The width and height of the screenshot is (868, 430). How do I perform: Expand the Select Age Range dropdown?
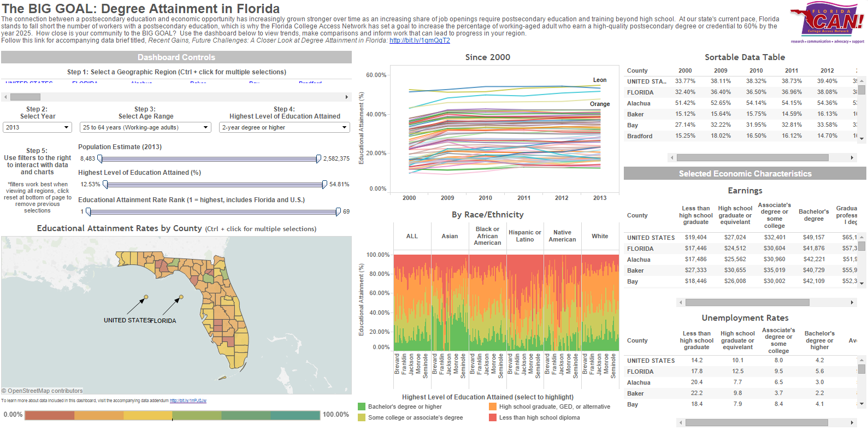[x=145, y=127]
